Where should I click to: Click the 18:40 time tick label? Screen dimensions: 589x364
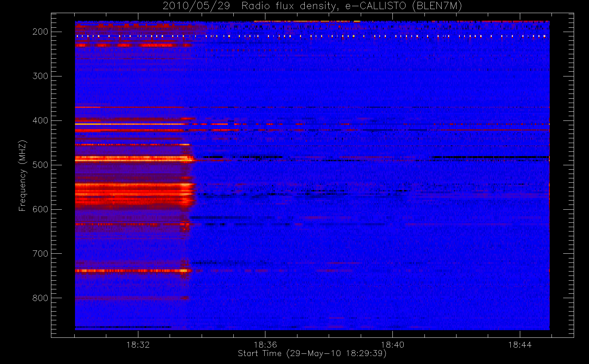[x=392, y=345]
